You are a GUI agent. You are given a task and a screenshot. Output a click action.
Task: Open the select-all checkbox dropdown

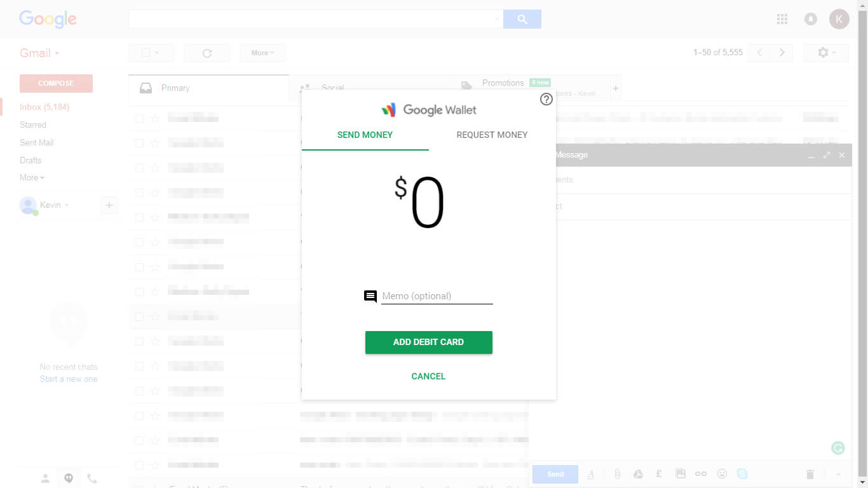click(x=151, y=53)
